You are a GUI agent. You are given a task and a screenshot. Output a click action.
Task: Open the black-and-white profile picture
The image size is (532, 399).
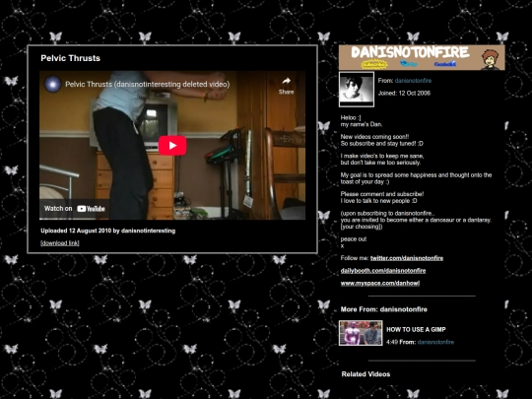[x=357, y=90]
